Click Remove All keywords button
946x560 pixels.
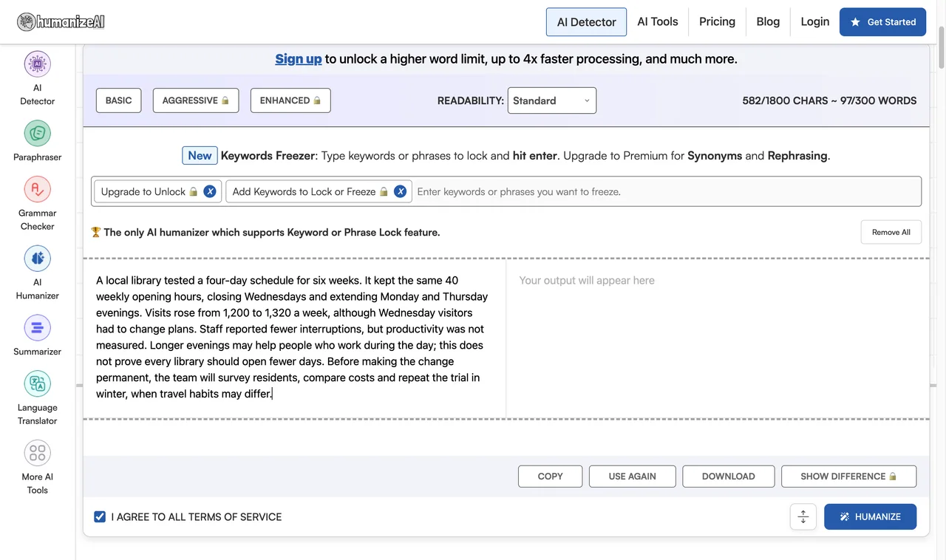pos(891,232)
